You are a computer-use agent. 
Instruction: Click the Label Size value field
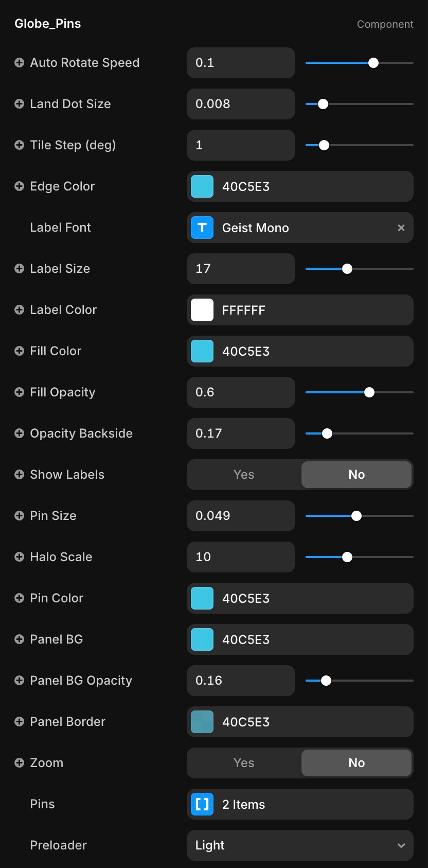(241, 269)
